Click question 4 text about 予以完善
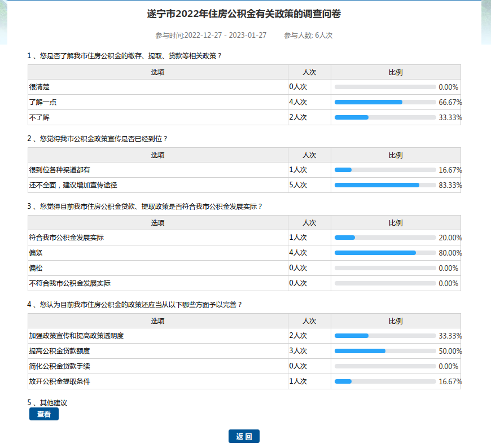Screen dimensions: 491x448 135,304
